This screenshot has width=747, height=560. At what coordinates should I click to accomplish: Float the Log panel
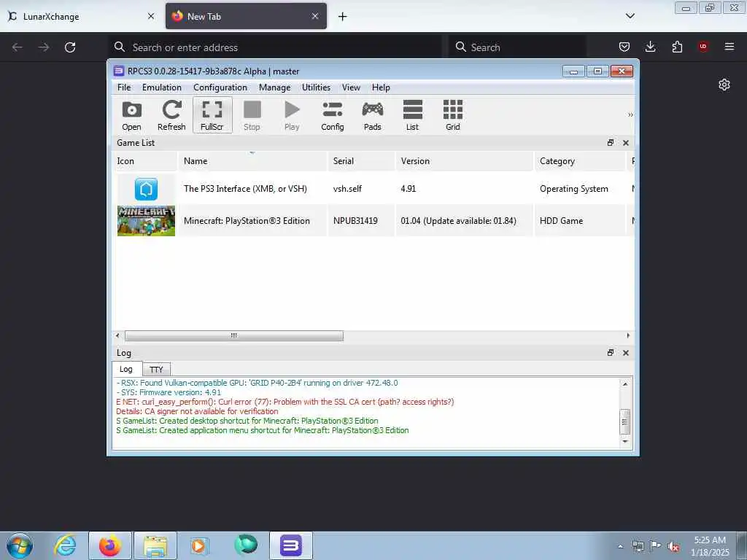tap(611, 352)
